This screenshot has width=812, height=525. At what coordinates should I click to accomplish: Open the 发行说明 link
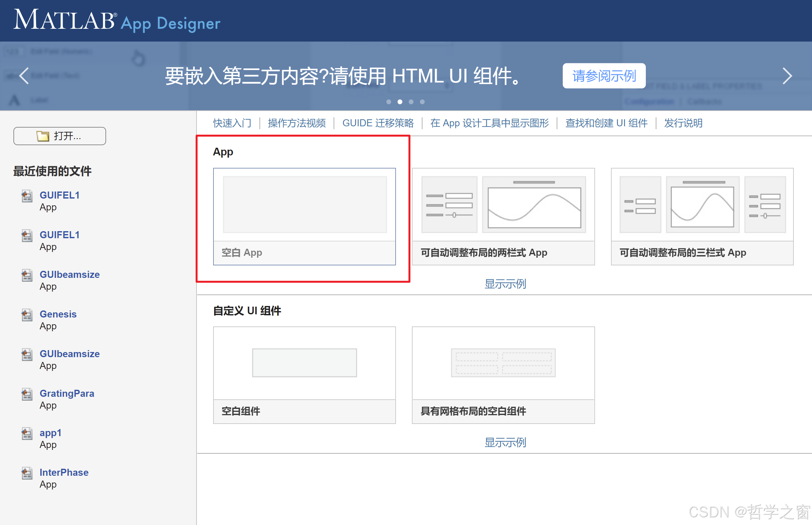(x=683, y=123)
